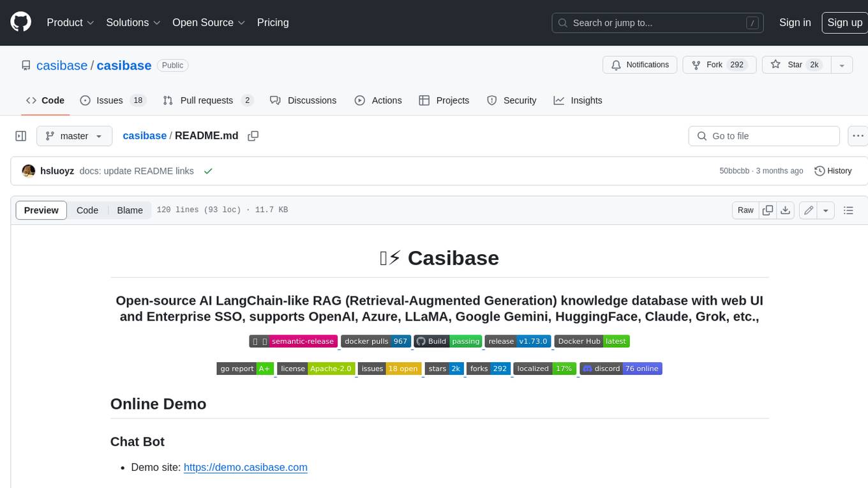
Task: Click stars 2k badge
Action: point(444,369)
